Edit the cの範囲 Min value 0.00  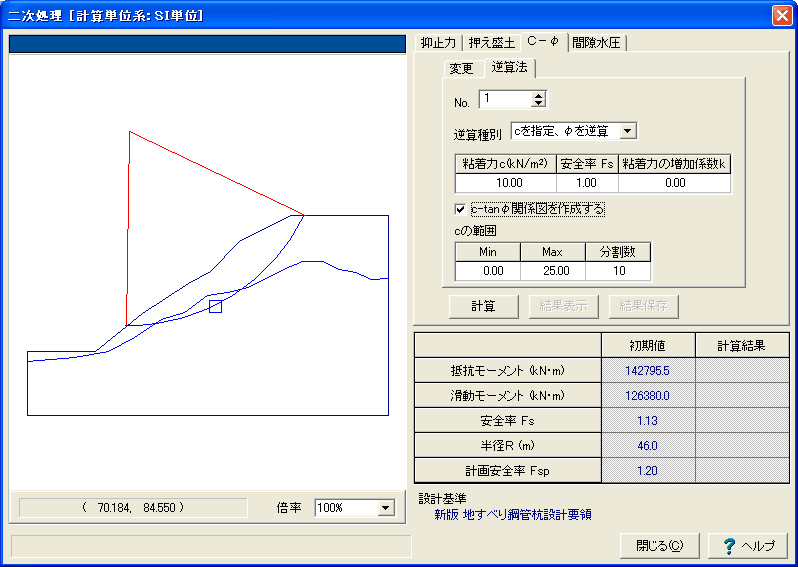[x=488, y=271]
